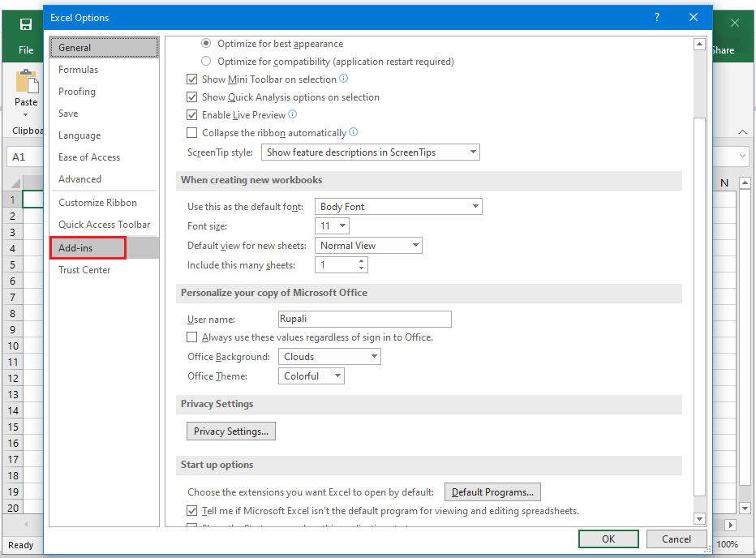756x558 pixels.
Task: Click the Privacy Settings... button
Action: 231,431
